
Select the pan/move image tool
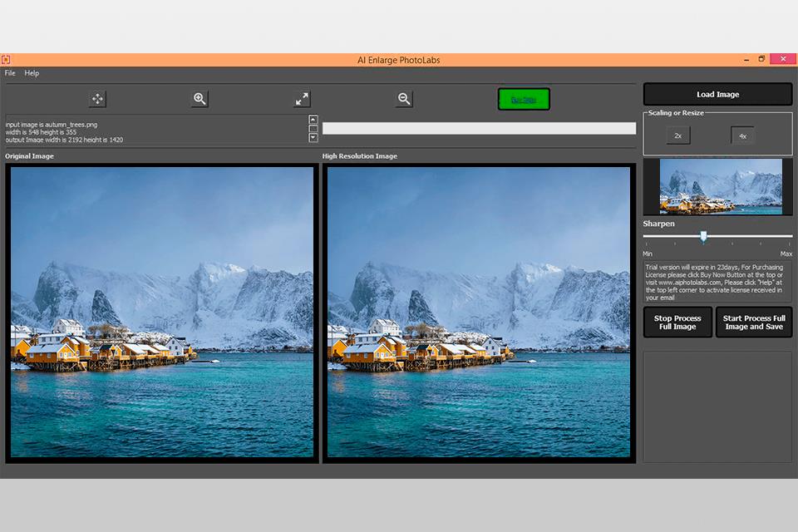pos(97,99)
